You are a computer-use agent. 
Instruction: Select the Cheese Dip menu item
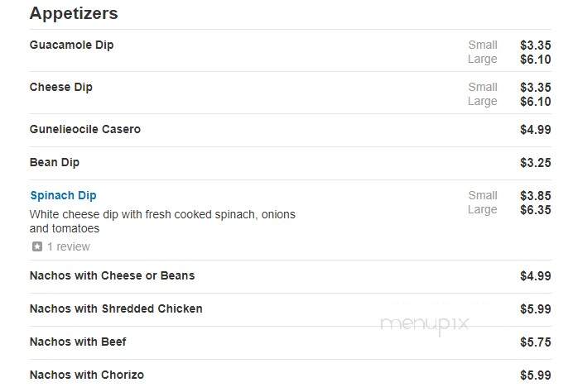point(61,87)
